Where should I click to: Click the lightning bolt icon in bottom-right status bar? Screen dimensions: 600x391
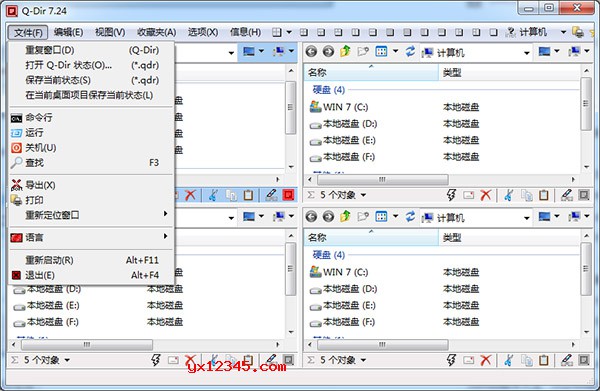pyautogui.click(x=452, y=360)
